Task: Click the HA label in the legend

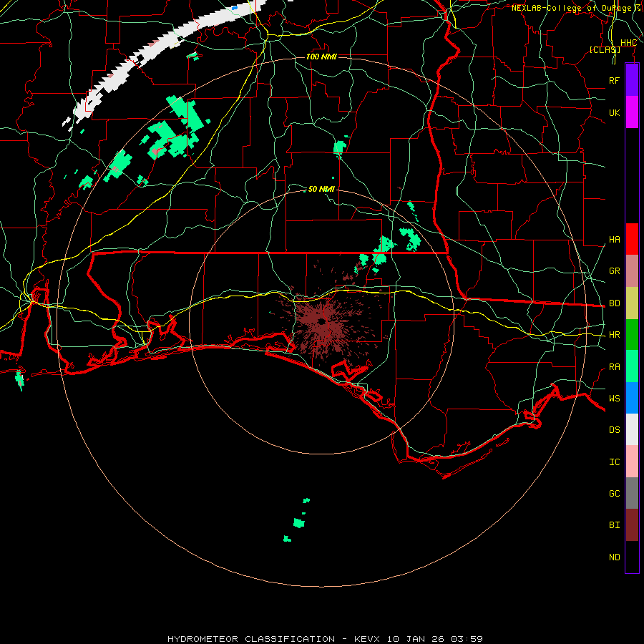Action: 614,240
